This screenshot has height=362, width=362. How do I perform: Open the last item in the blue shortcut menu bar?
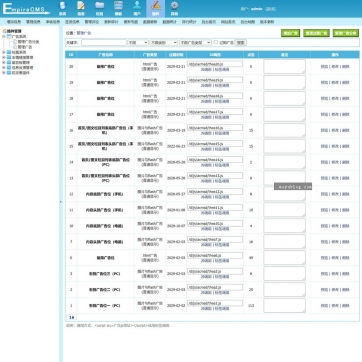point(267,22)
